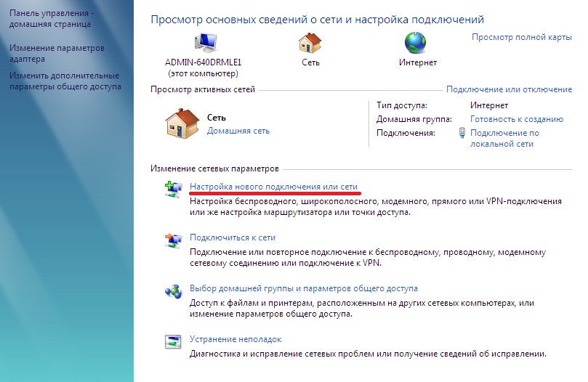Click the network house icon in the map
The image size is (588, 382).
point(310,42)
